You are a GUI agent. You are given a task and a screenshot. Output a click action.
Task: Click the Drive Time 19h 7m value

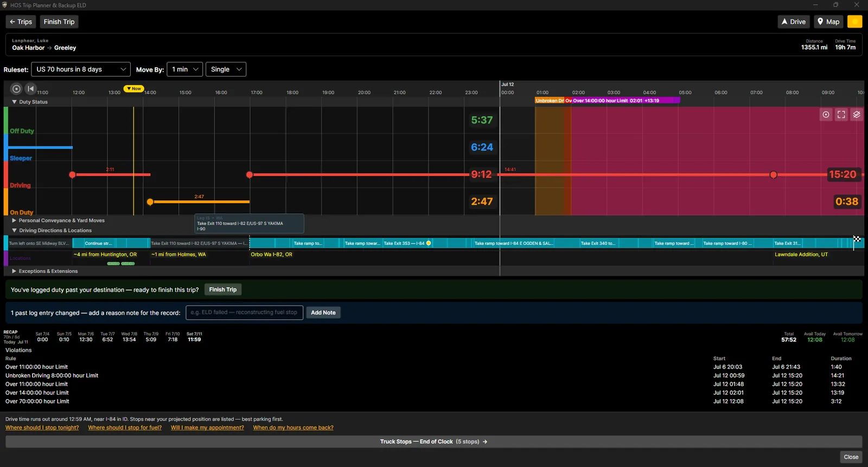point(845,48)
